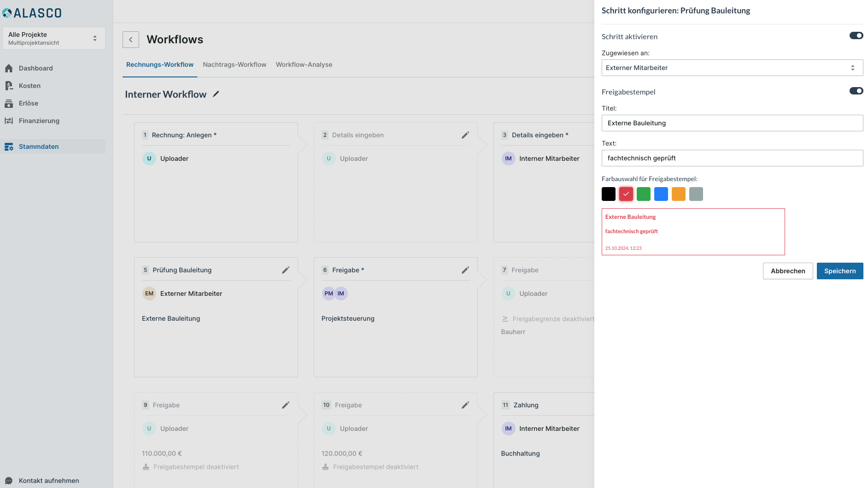Open the Zugewiesen an dropdown

(732, 68)
